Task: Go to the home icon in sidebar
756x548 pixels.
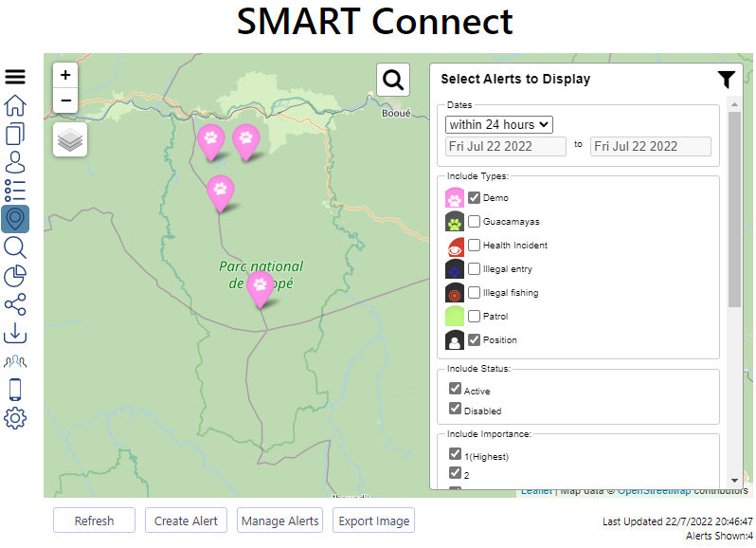Action: click(x=15, y=105)
